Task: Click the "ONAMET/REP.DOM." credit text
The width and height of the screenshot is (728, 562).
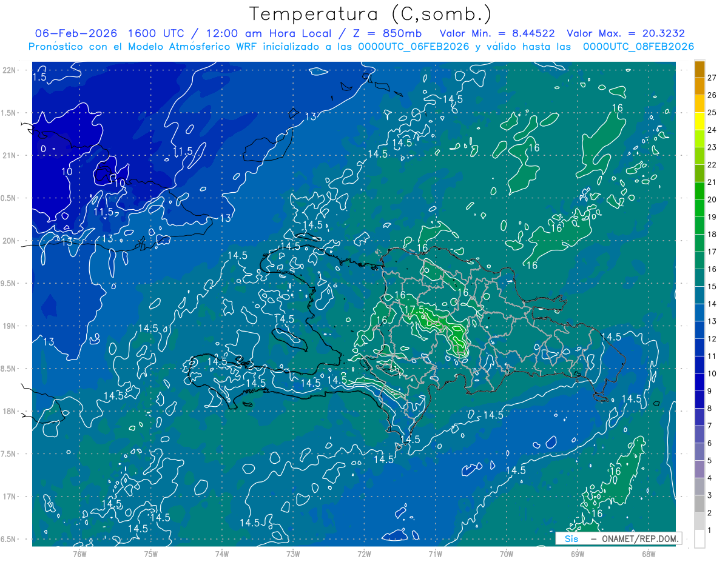Action: tap(640, 538)
